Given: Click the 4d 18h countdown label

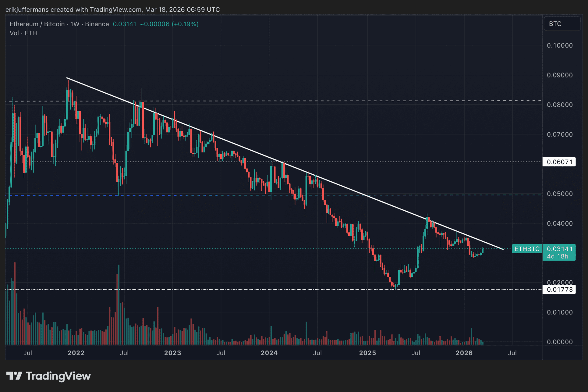Looking at the screenshot, I should point(557,257).
